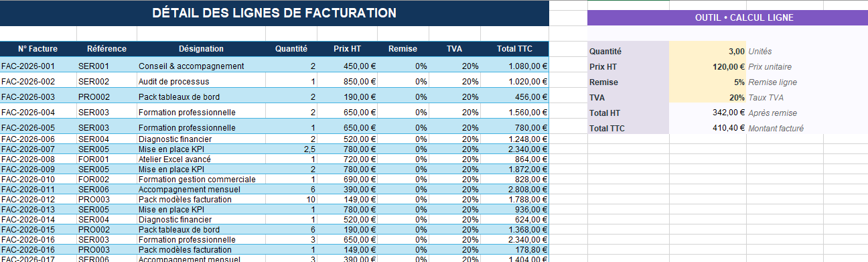Click the Prix HT column header
Viewport: 868px width, 262px height.
tap(348, 49)
